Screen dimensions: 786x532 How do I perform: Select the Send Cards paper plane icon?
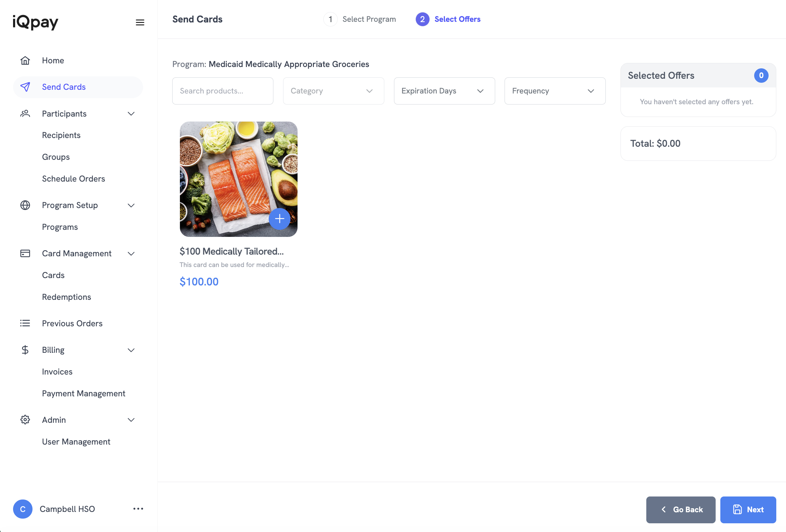25,87
